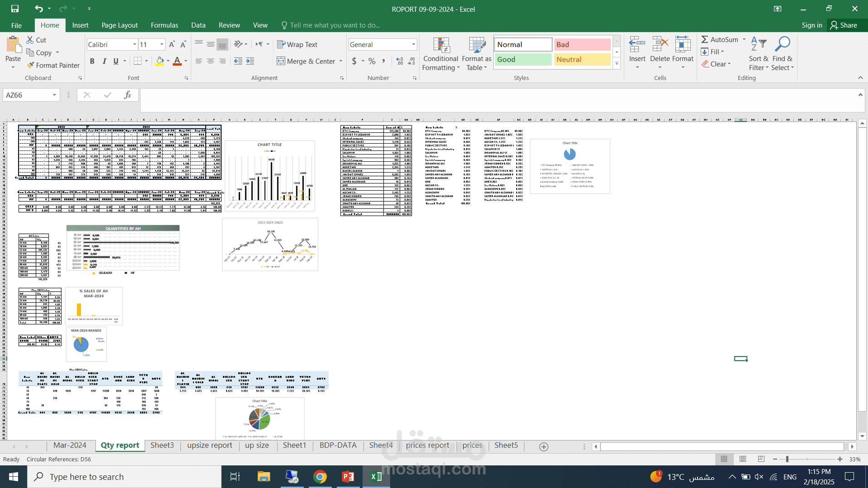868x488 pixels.
Task: Increase the cell indent
Action: pyautogui.click(x=250, y=61)
